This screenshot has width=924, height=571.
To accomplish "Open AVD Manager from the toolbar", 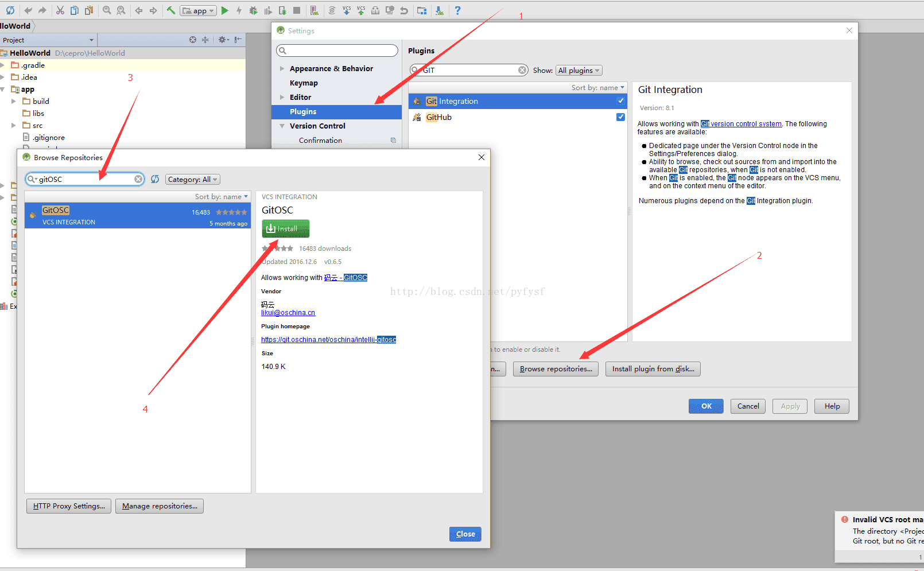I will coord(314,10).
